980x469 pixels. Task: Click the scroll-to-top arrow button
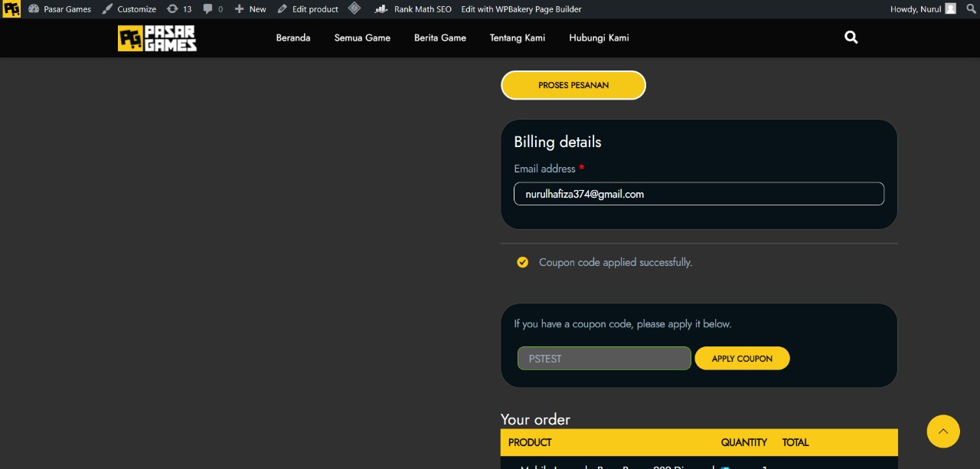(x=942, y=431)
